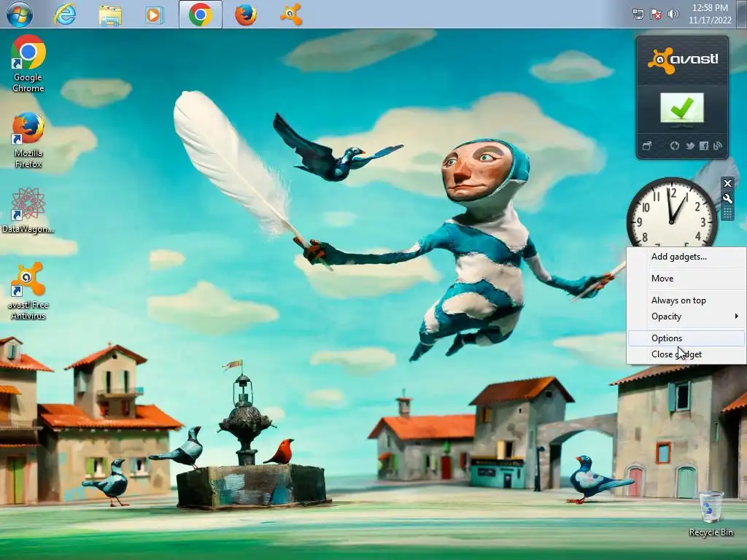
Task: Click the analog clock gadget face
Action: (672, 213)
